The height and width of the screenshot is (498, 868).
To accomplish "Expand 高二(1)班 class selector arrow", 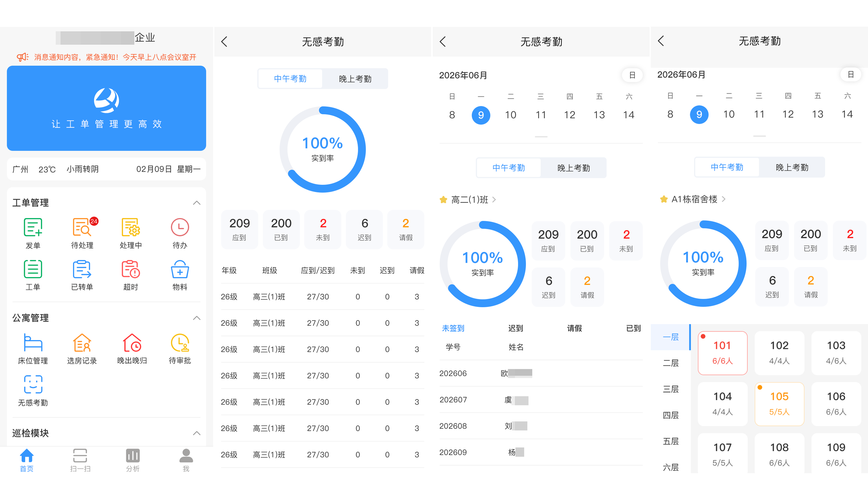I will point(494,200).
